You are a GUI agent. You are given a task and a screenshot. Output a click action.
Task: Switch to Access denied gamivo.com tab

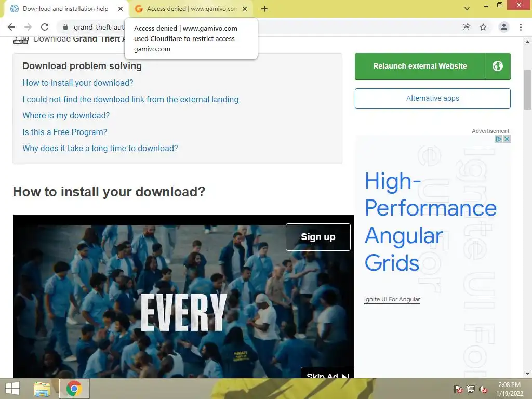point(192,9)
